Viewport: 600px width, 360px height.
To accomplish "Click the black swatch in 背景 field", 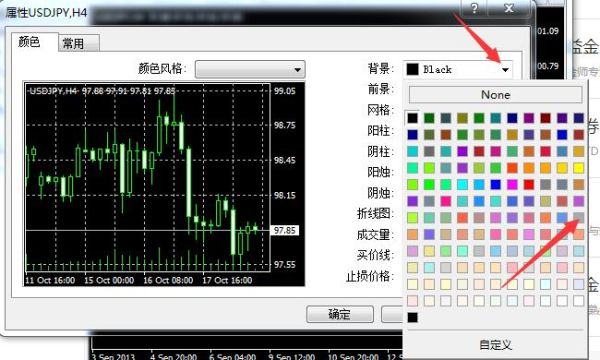I will click(412, 70).
